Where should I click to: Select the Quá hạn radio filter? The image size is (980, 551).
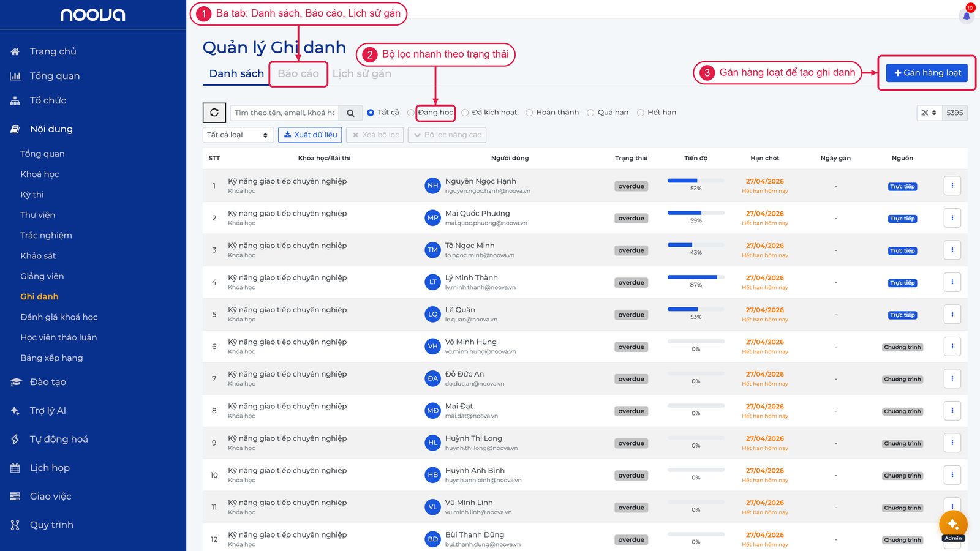click(x=608, y=113)
